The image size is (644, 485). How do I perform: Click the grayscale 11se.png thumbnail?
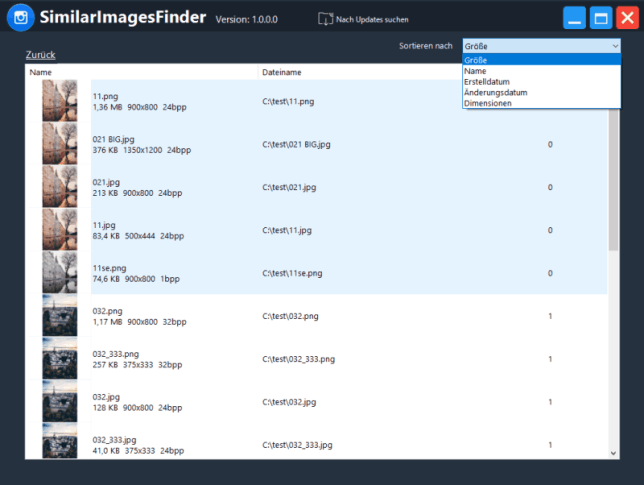(59, 272)
